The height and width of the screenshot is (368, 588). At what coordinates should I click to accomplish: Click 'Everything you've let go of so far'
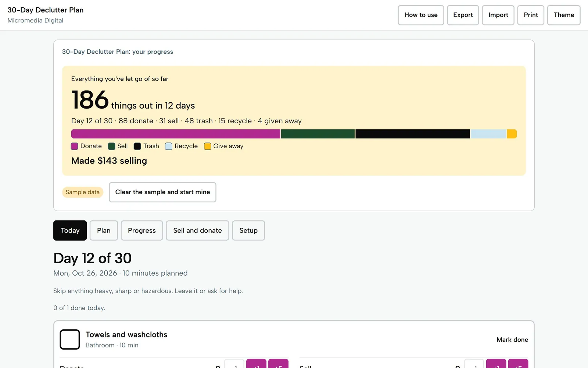point(120,79)
